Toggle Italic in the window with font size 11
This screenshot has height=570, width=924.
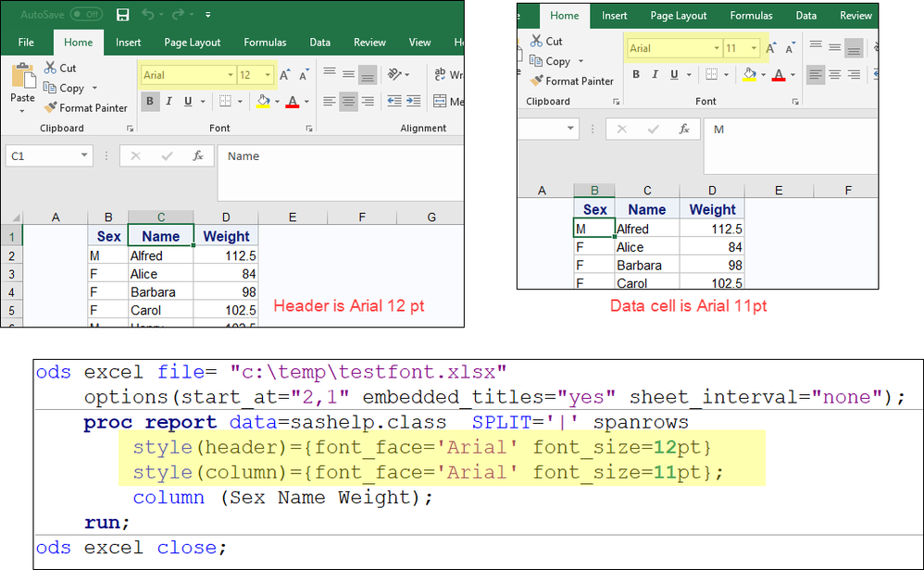point(656,75)
